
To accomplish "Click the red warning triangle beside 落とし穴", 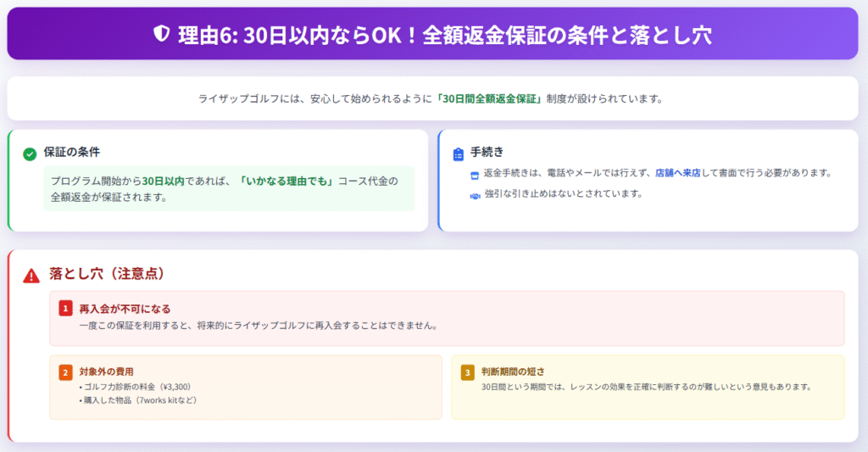I will tap(31, 276).
